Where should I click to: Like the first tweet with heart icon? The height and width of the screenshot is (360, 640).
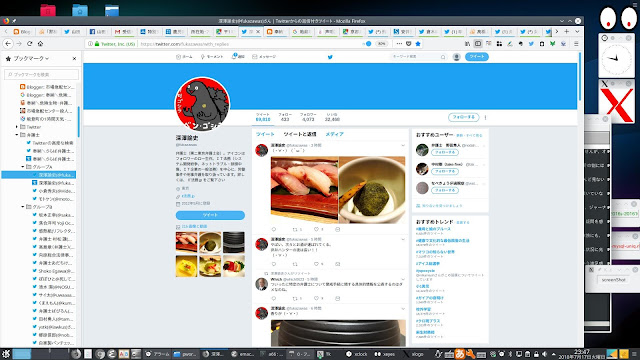[x=316, y=229]
